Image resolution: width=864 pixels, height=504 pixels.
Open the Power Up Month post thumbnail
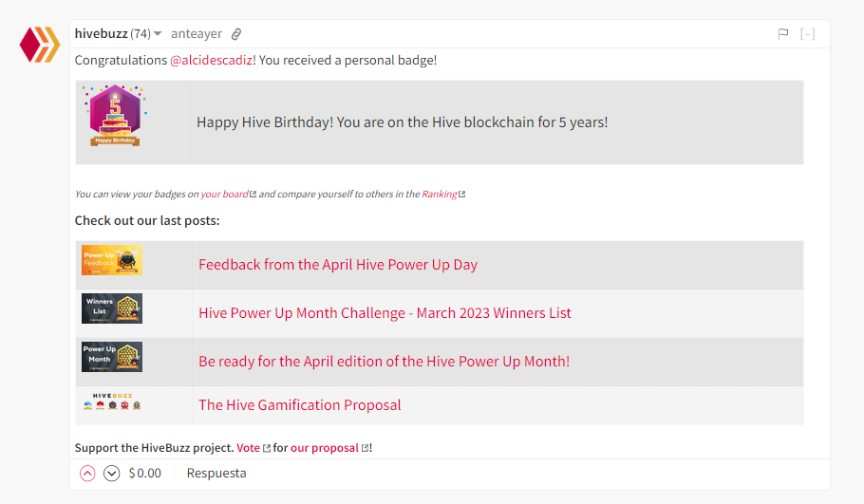(x=112, y=357)
